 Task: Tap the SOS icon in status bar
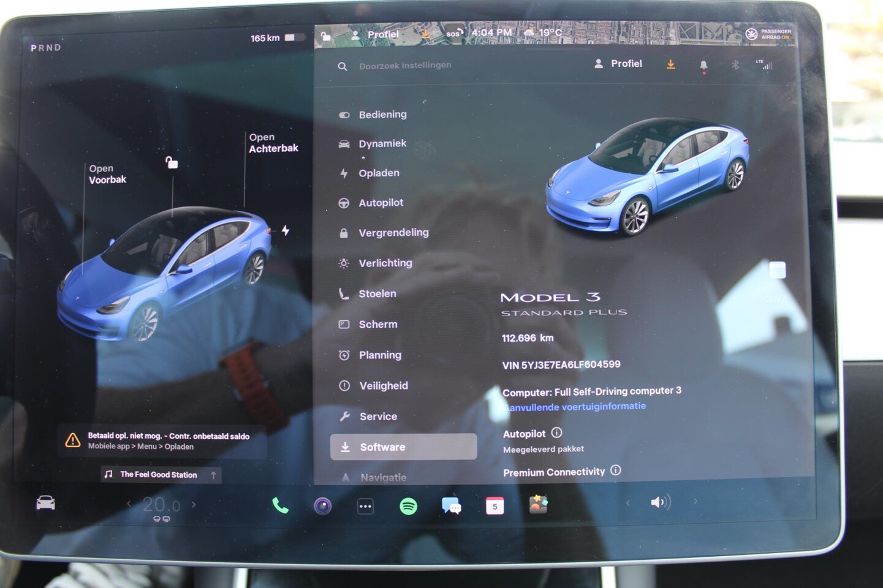click(454, 33)
